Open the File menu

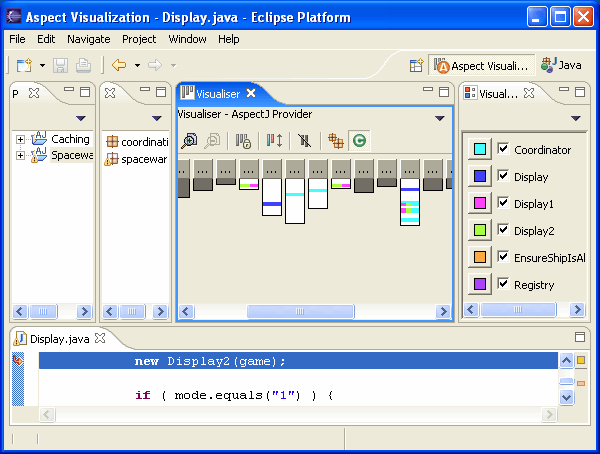point(17,39)
